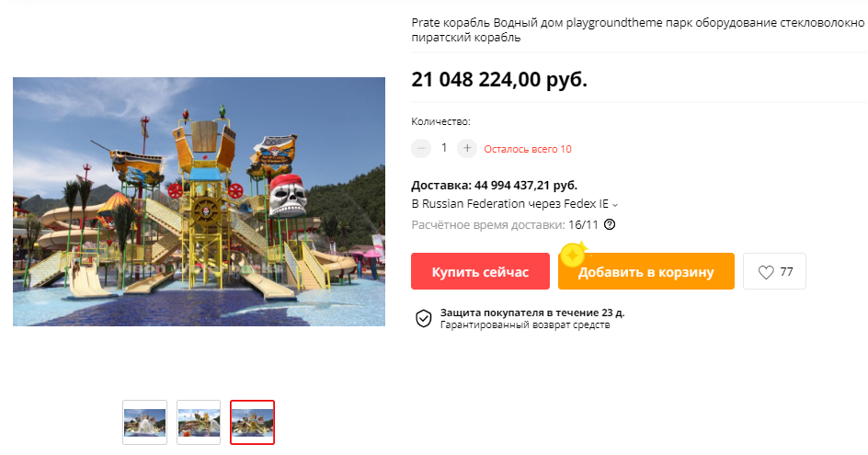Select the first product thumbnail

pos(144,422)
